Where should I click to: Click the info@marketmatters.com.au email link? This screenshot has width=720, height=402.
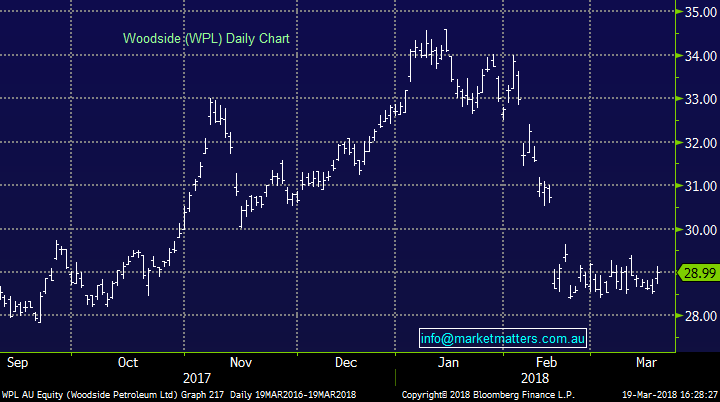point(503,339)
